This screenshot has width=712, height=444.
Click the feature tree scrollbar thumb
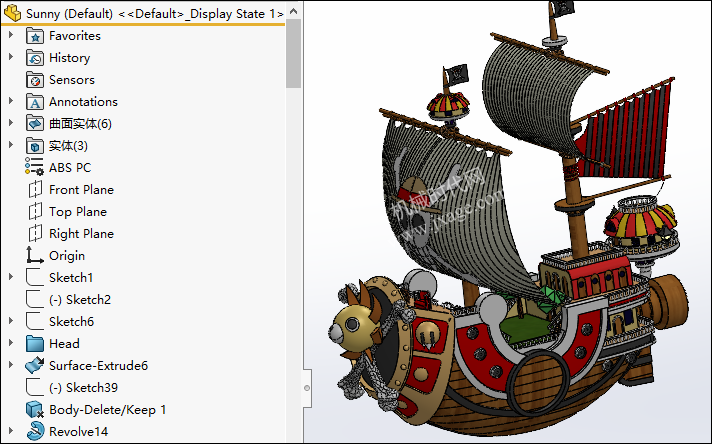pos(293,54)
